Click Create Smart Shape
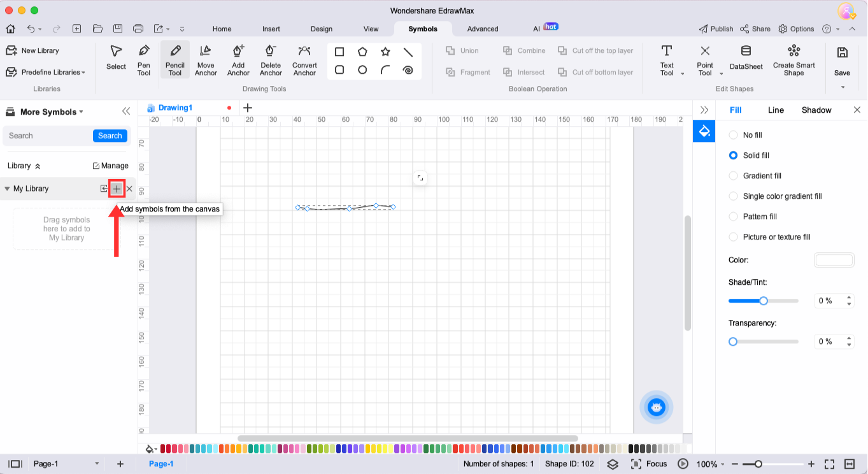Image resolution: width=868 pixels, height=474 pixels. click(793, 60)
